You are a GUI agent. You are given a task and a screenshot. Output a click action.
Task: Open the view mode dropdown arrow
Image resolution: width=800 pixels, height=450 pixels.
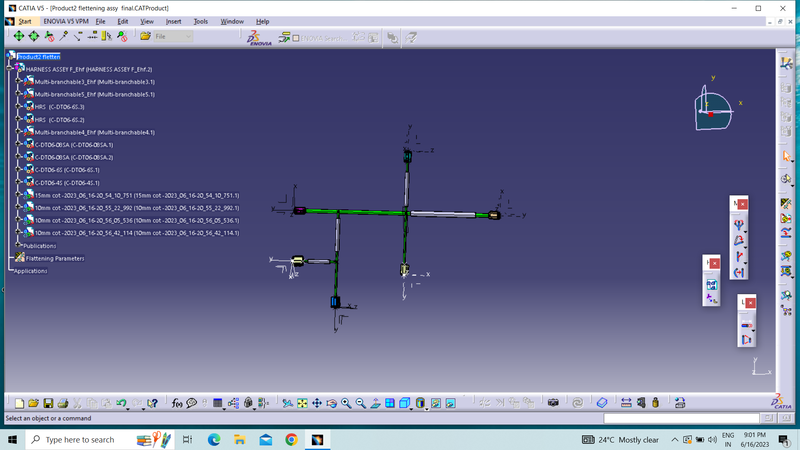point(427,408)
